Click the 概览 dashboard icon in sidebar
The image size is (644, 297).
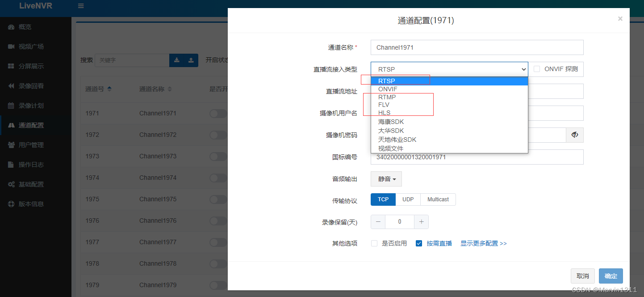(11, 27)
